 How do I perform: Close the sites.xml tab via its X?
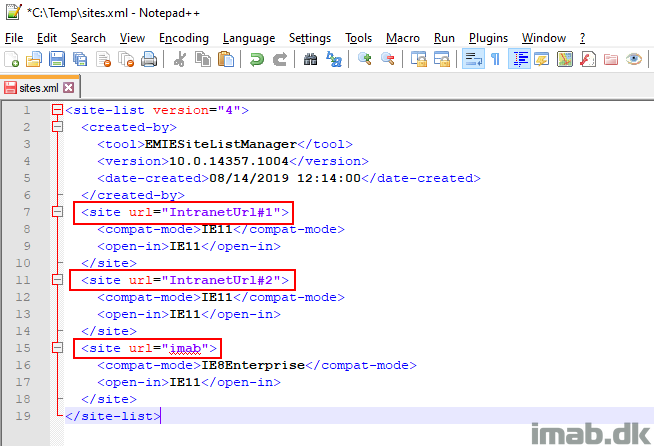(x=69, y=88)
